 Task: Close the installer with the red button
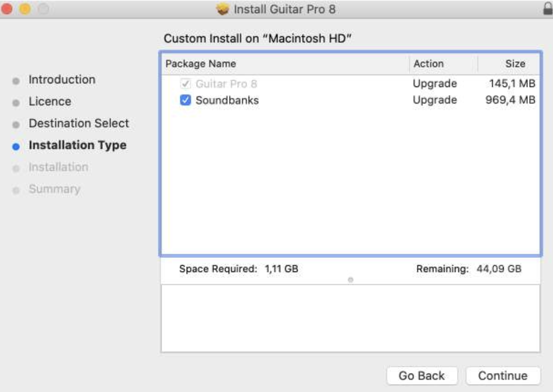click(x=7, y=9)
